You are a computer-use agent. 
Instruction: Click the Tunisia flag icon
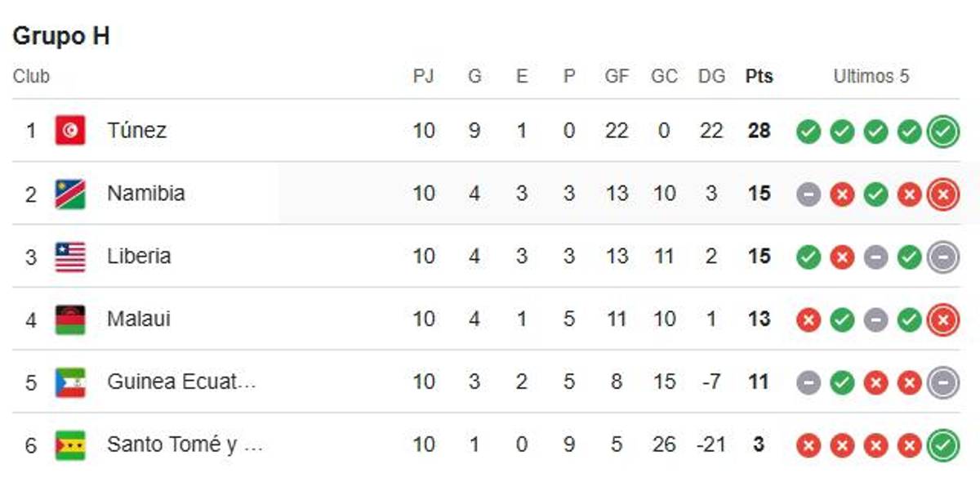(70, 131)
